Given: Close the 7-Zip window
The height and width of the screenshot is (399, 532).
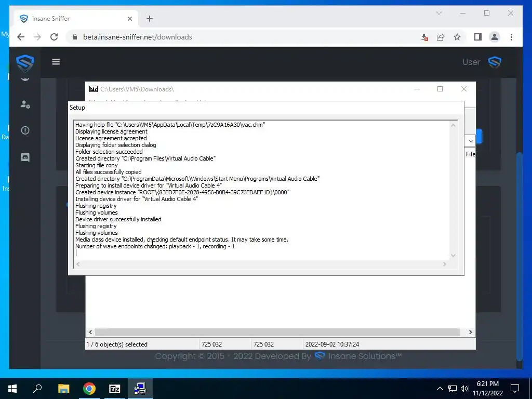Looking at the screenshot, I should tap(464, 89).
